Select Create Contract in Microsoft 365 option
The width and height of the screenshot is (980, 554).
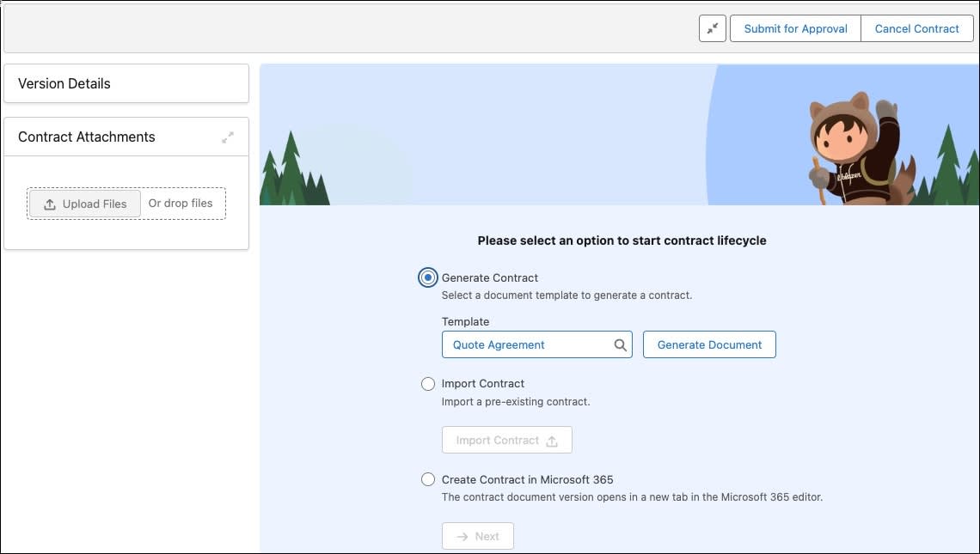pyautogui.click(x=427, y=479)
